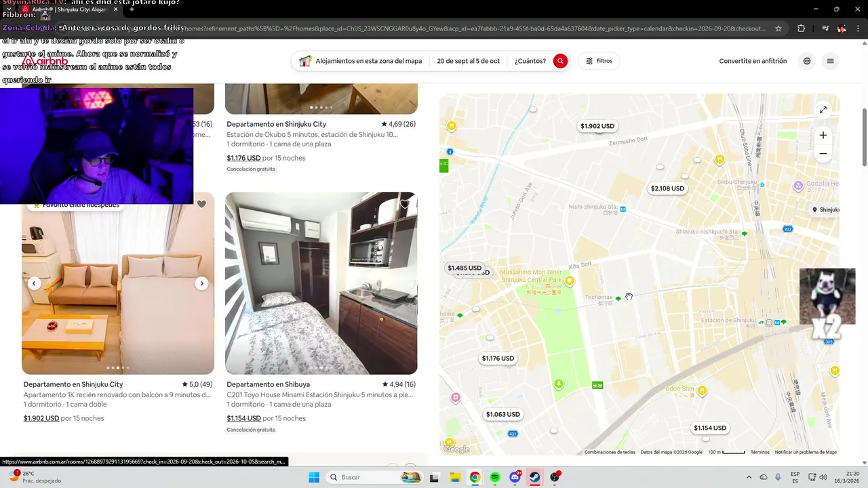
Task: Click Notificar un problema de Maps
Action: point(806,452)
